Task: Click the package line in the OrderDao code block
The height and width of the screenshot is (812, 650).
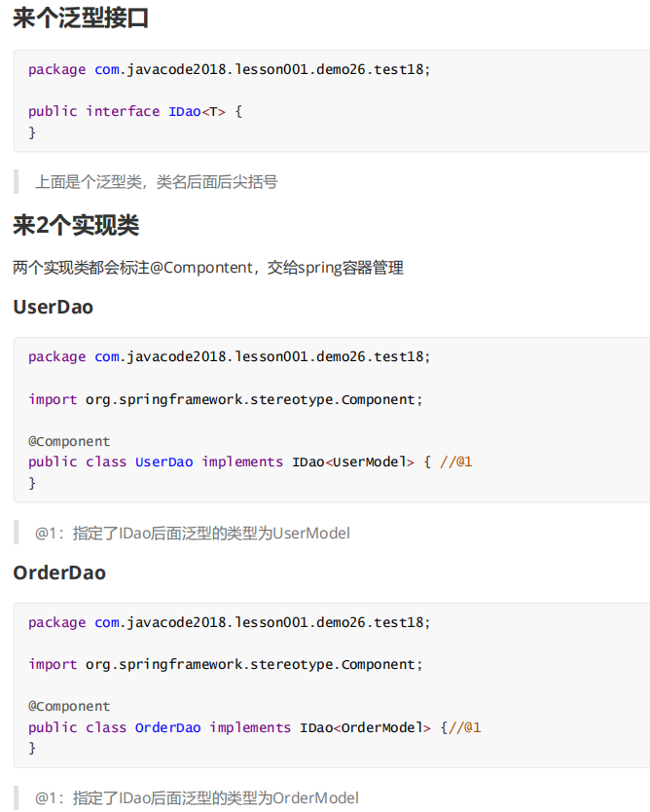Action: pyautogui.click(x=229, y=622)
